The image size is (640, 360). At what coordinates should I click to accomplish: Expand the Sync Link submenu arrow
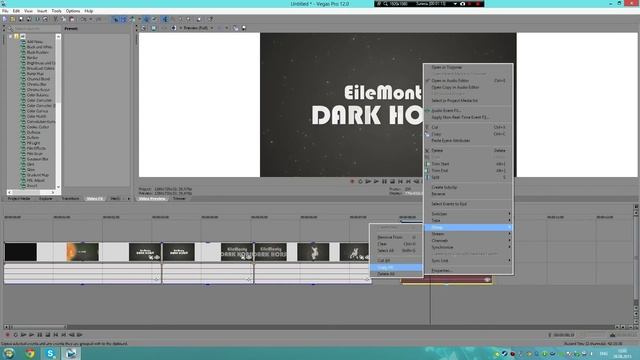coord(509,260)
